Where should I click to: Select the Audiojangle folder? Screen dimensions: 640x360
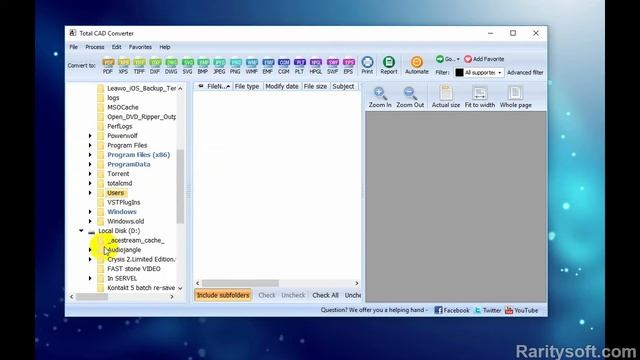(x=124, y=250)
